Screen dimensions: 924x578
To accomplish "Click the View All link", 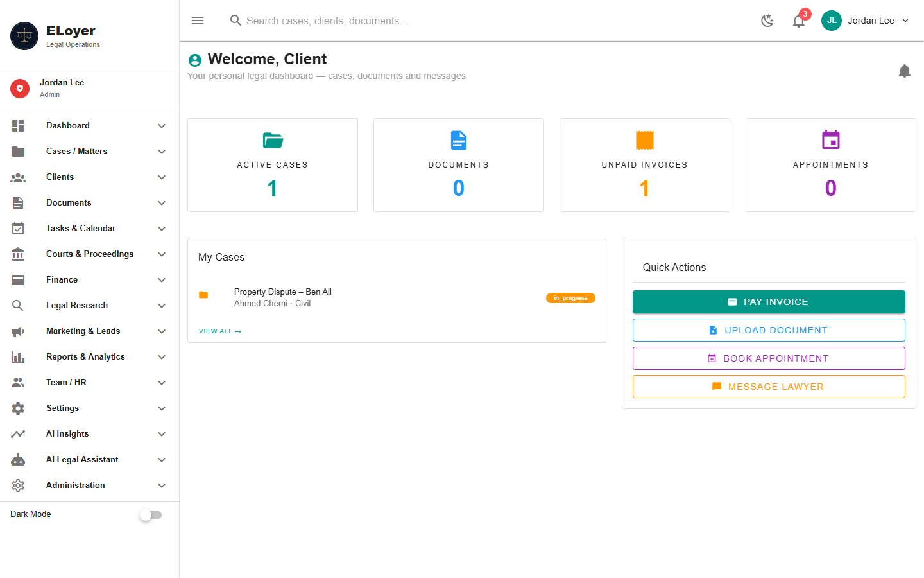I will point(220,331).
